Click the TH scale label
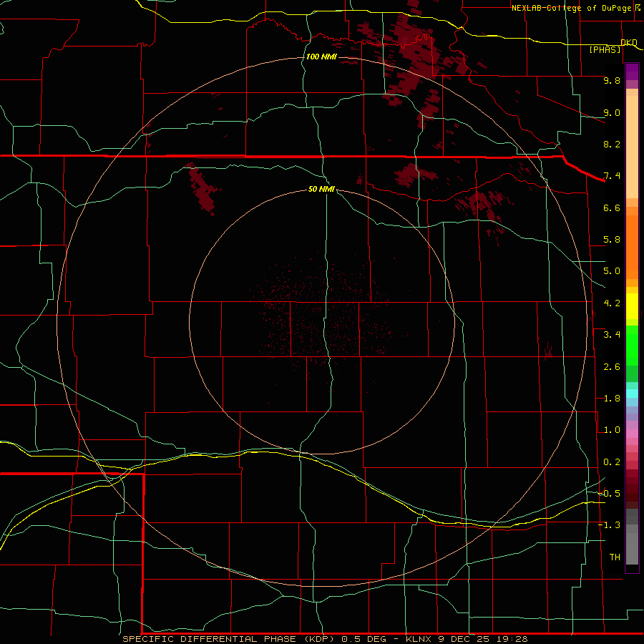The height and width of the screenshot is (644, 644). (x=615, y=557)
